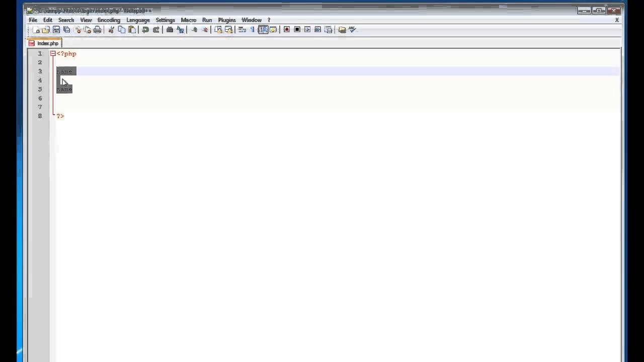Click the <?php opening tag text
The height and width of the screenshot is (362, 644).
(x=66, y=53)
